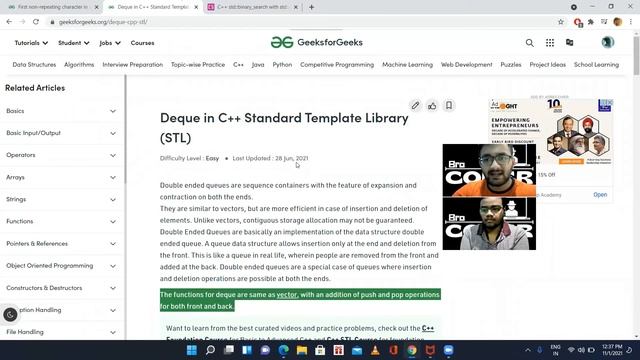Open a new browser tab with plus
Image resolution: width=640 pixels, height=360 pixels.
coord(311,7)
